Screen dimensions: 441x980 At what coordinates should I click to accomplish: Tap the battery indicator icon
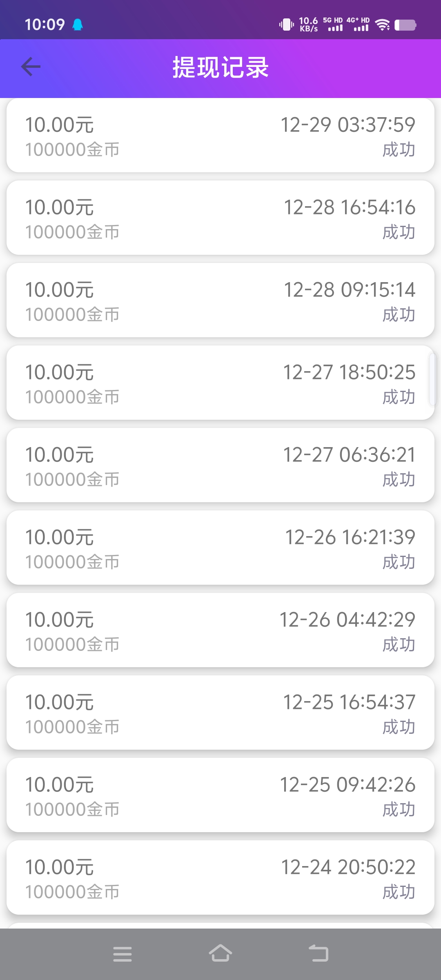pos(405,25)
